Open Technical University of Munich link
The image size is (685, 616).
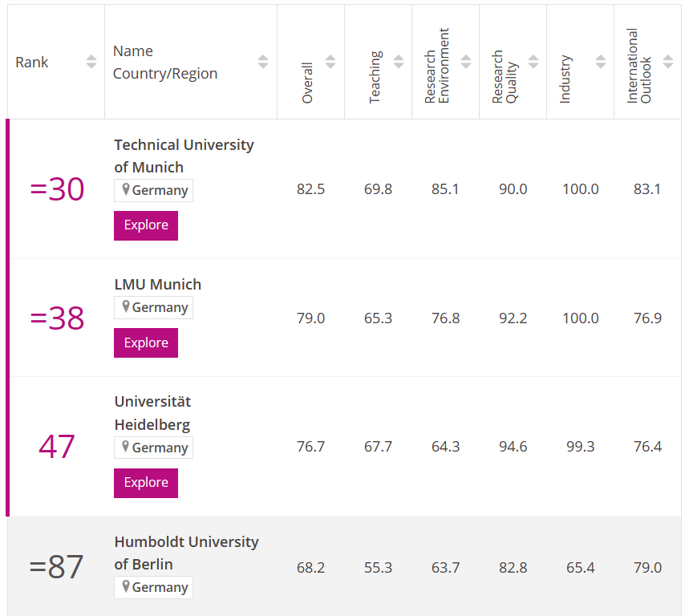(184, 156)
